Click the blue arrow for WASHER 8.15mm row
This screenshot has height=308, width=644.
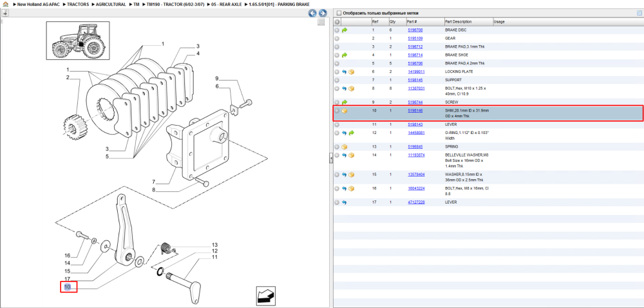(344, 175)
